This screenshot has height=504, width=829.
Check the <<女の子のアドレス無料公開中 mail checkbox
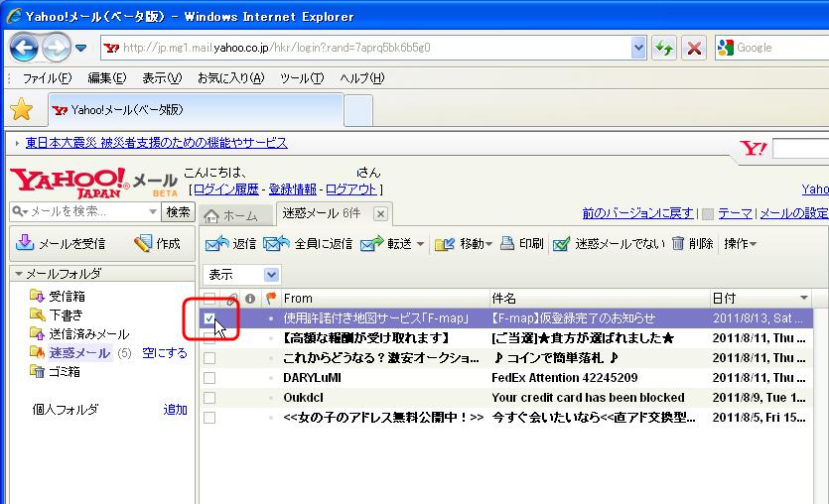click(x=209, y=418)
